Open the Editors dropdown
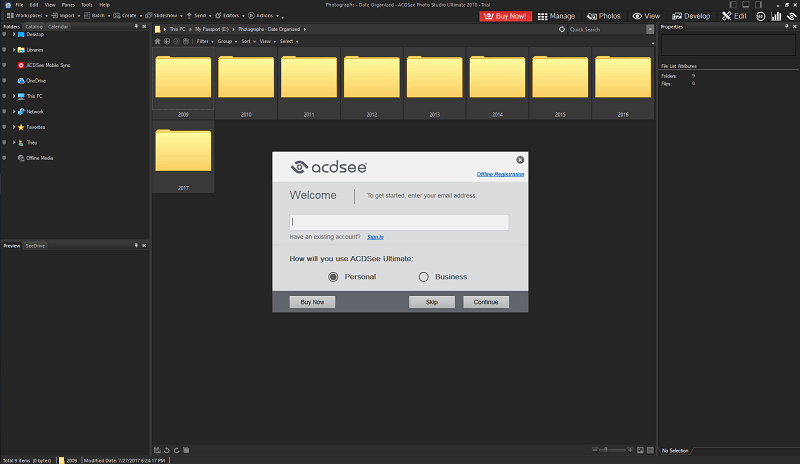The image size is (800, 464). tap(230, 15)
